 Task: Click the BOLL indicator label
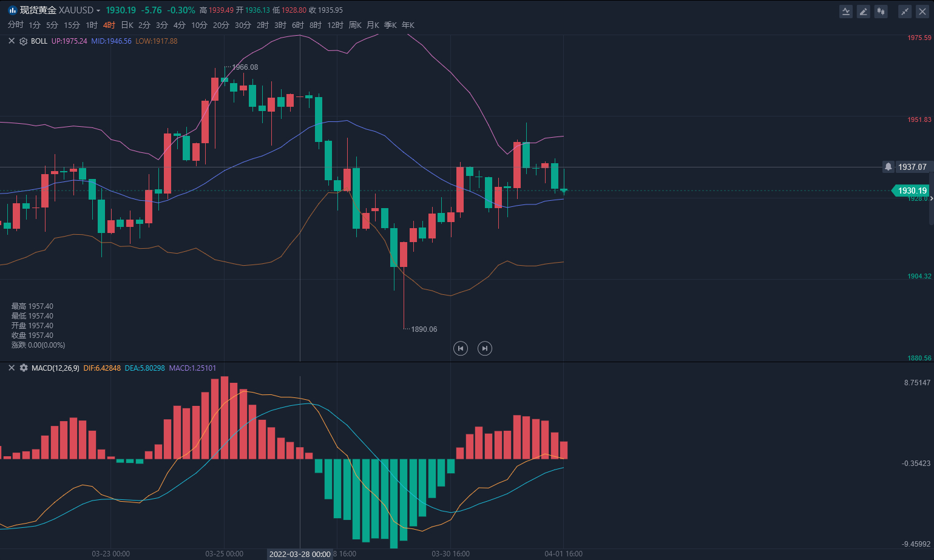(x=39, y=41)
